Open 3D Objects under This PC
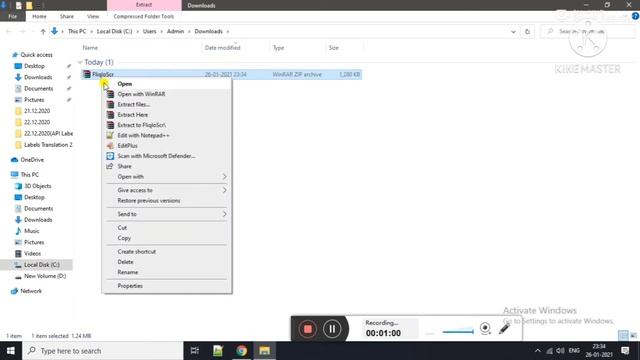Image resolution: width=640 pixels, height=360 pixels. pyautogui.click(x=38, y=186)
